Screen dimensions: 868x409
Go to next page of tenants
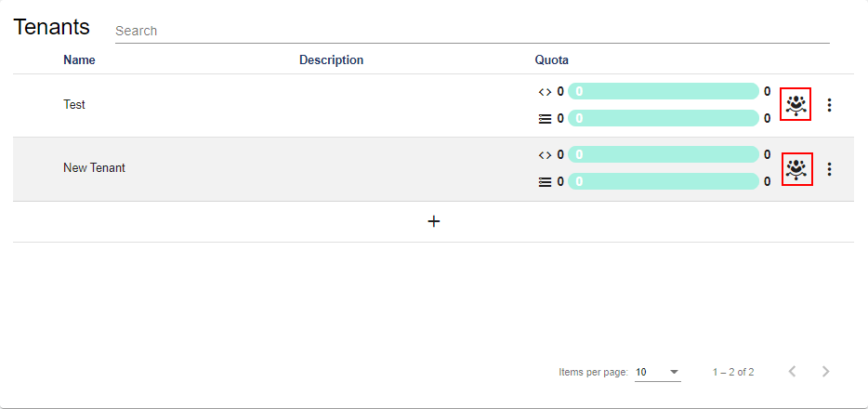tap(826, 372)
